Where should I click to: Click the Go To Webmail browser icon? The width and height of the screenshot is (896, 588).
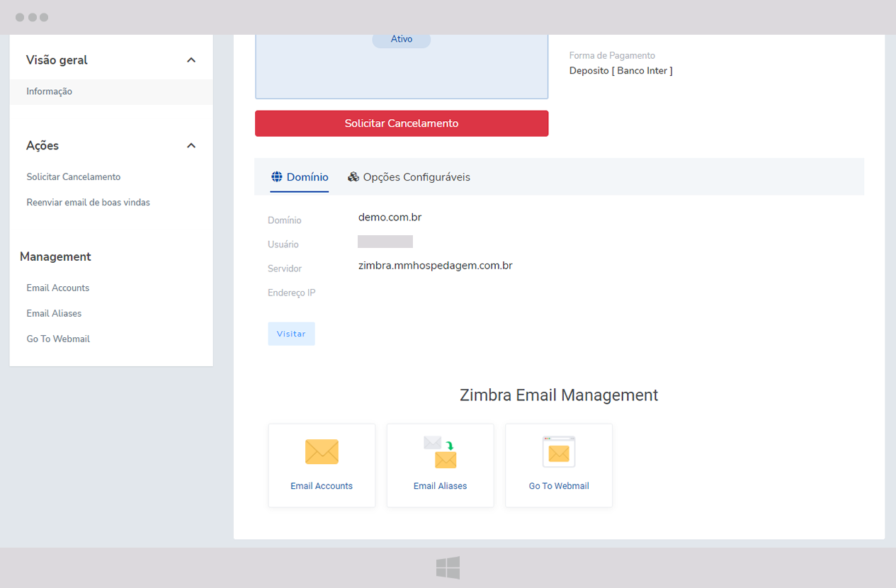pyautogui.click(x=559, y=452)
